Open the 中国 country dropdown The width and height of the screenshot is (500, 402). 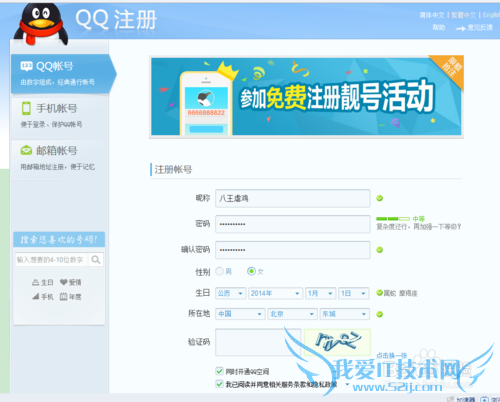coord(240,314)
